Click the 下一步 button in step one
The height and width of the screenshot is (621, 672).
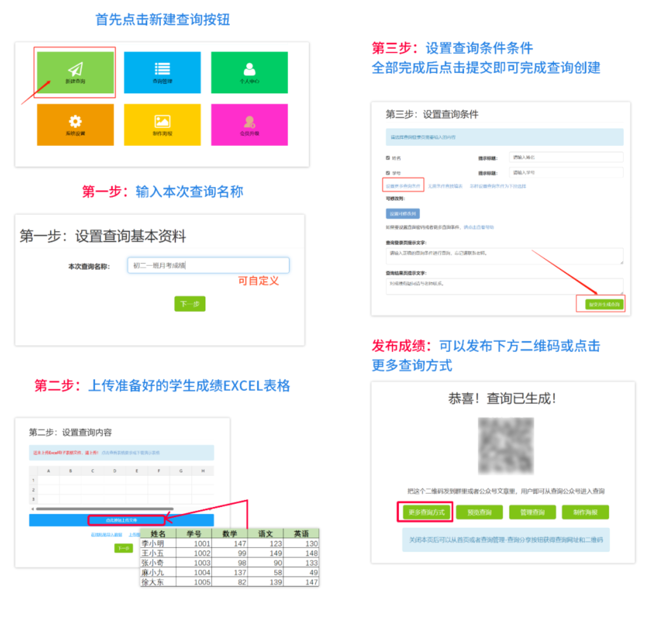click(190, 304)
